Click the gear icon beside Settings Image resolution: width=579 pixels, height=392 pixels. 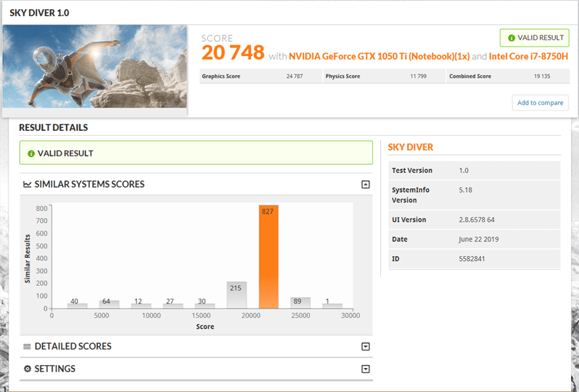[x=28, y=369]
